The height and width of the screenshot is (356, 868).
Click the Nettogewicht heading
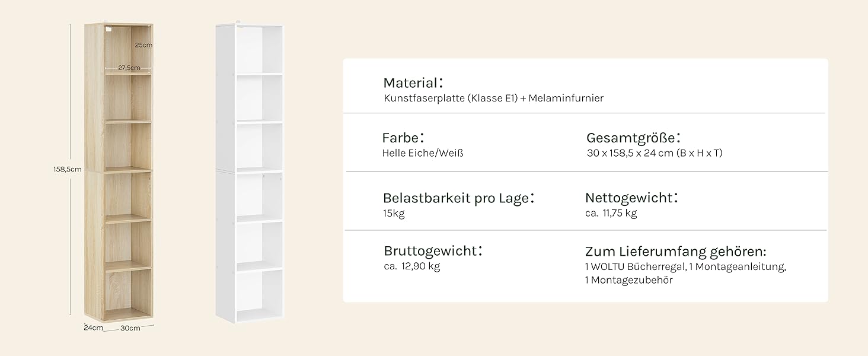[631, 198]
